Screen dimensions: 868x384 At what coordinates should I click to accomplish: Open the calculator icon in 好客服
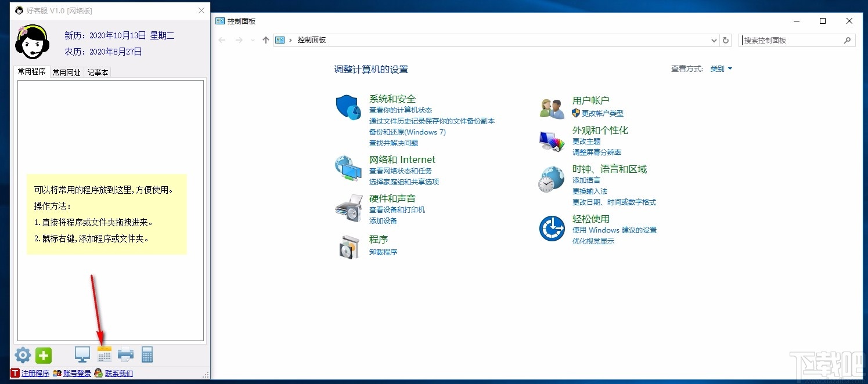pyautogui.click(x=147, y=354)
